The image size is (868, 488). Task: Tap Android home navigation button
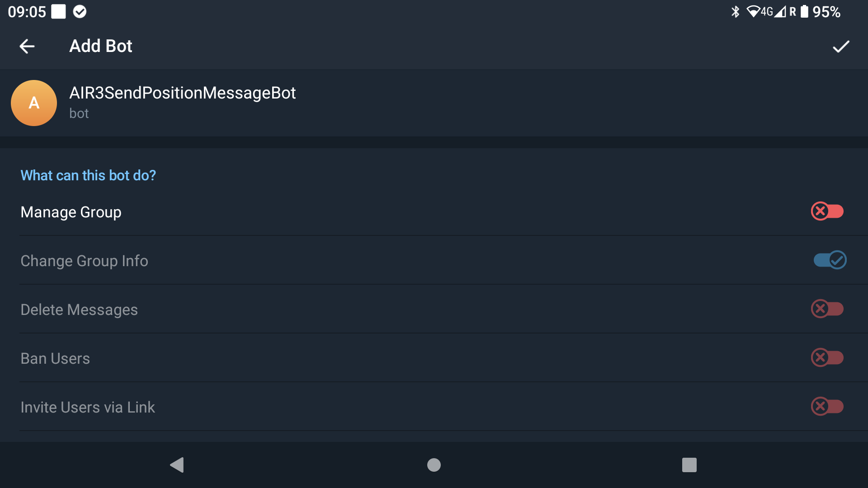coord(434,465)
